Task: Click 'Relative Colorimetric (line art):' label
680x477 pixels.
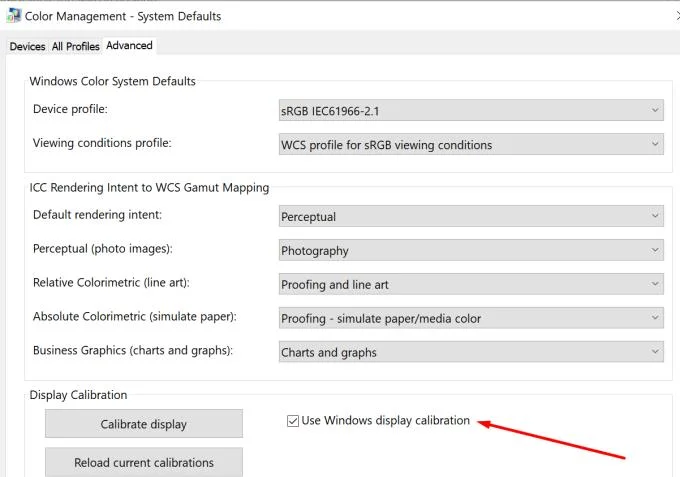Action: point(111,282)
